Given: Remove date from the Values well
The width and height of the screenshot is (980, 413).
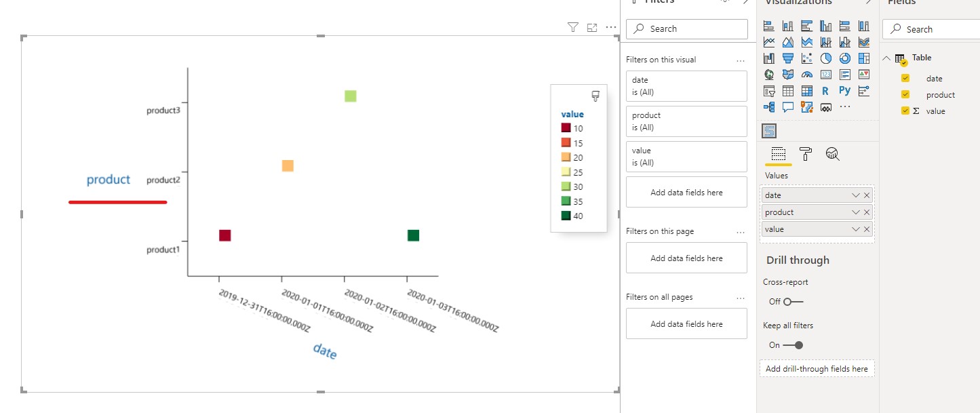Looking at the screenshot, I should click(x=867, y=195).
